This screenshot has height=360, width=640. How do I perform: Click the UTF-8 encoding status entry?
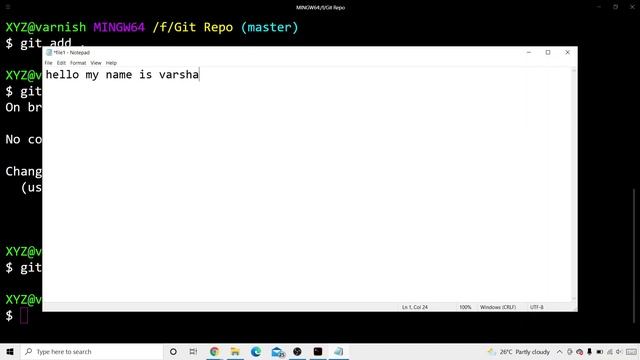pos(536,307)
